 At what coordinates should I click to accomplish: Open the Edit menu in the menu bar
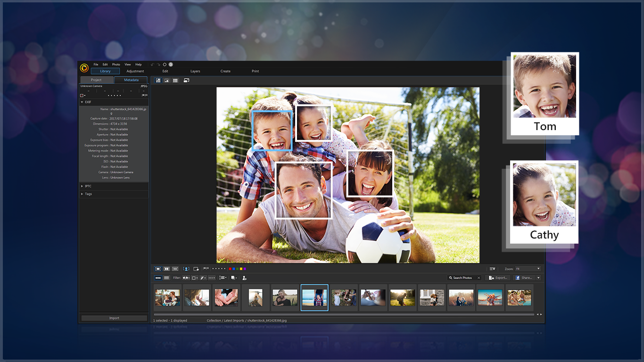(105, 65)
